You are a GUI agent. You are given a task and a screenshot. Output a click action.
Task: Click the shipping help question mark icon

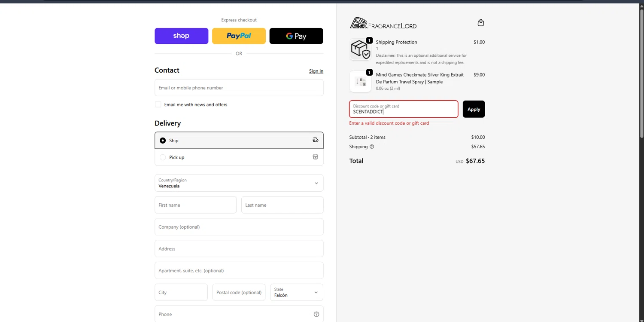(372, 147)
